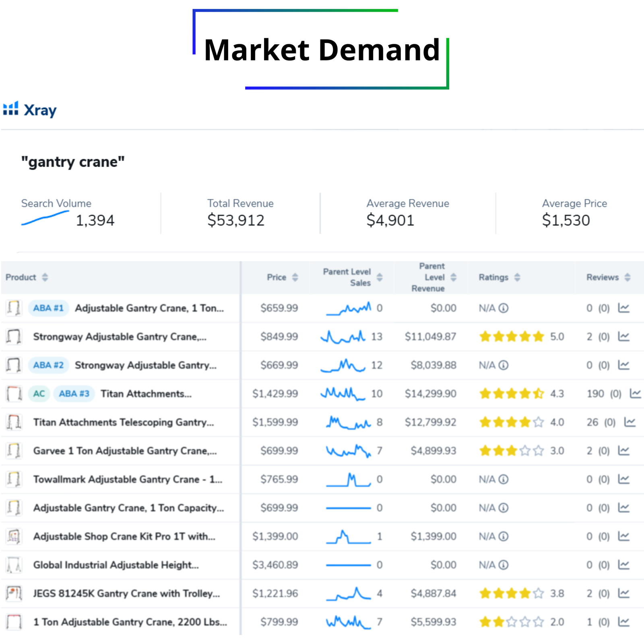Open chart icon for Towallmark row
The width and height of the screenshot is (644, 644).
(x=624, y=479)
